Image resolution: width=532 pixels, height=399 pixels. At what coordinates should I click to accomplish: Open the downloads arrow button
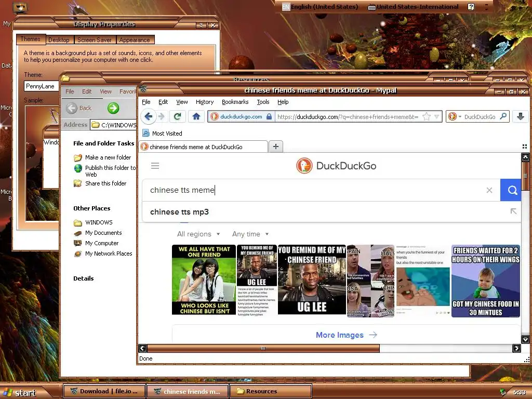pyautogui.click(x=521, y=116)
